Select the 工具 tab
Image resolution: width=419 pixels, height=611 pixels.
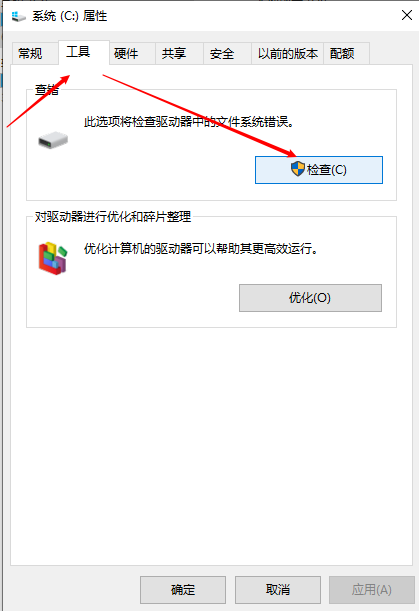click(x=78, y=52)
